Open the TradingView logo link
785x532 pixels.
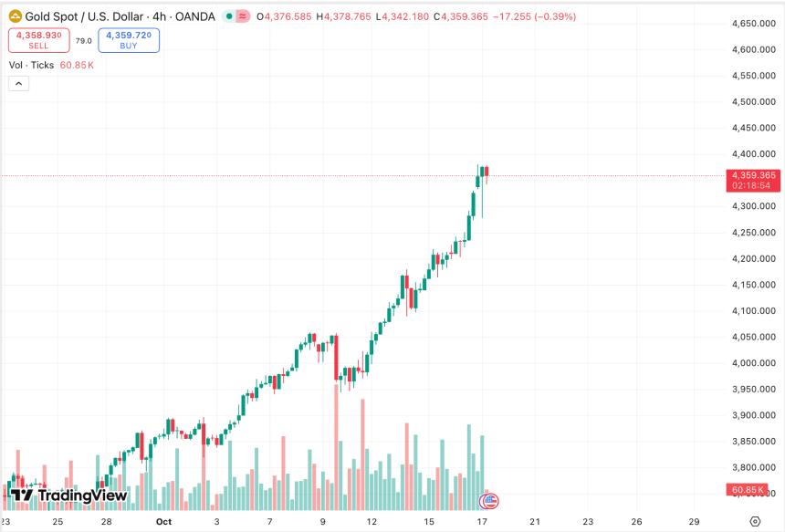click(x=68, y=495)
